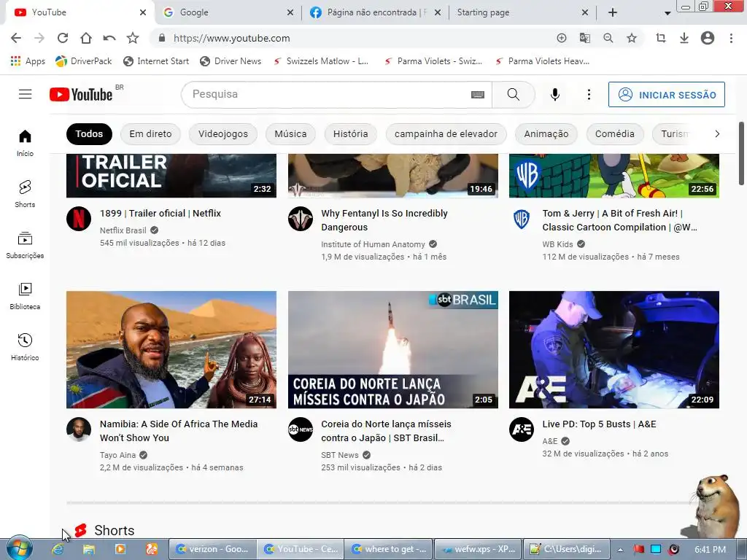Click the page vertical scrollbar
The width and height of the screenshot is (747, 560).
(x=741, y=153)
